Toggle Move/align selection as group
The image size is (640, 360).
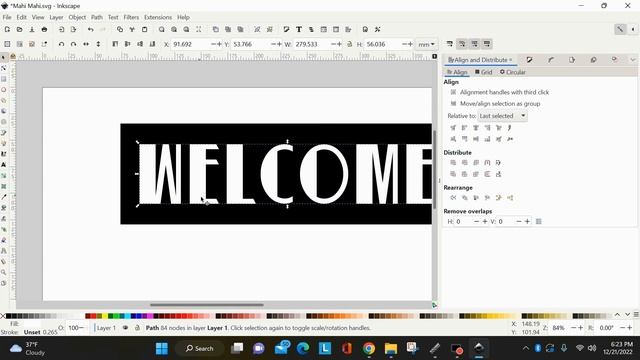coord(453,104)
